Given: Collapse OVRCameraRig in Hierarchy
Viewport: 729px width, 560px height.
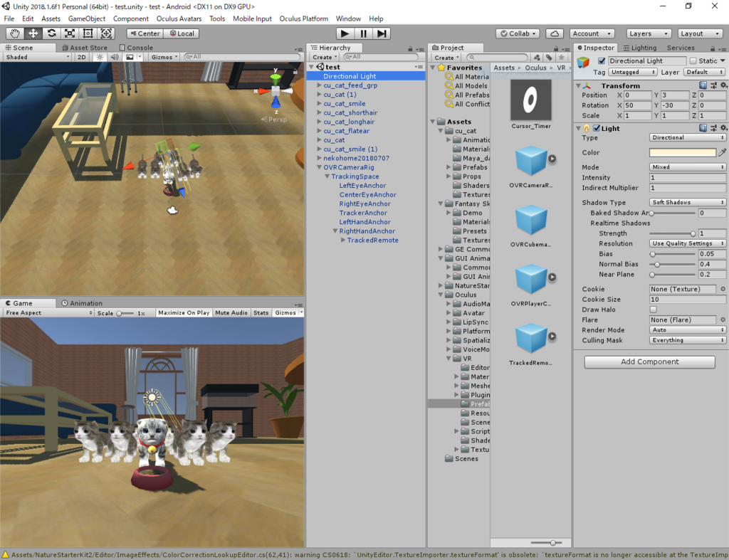Looking at the screenshot, I should pos(319,167).
